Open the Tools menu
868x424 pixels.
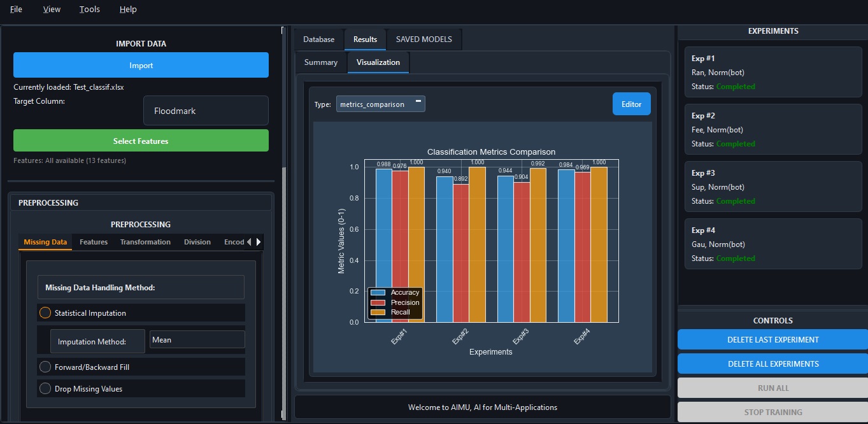pos(89,9)
